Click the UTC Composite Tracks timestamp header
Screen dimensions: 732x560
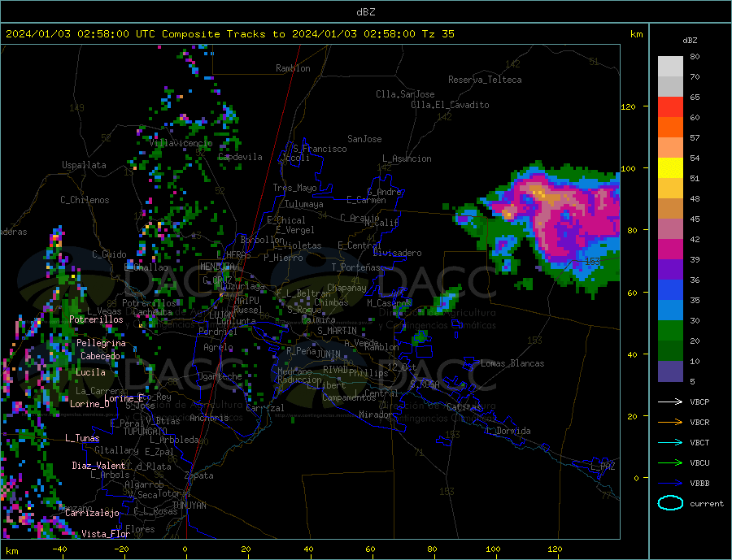[229, 33]
